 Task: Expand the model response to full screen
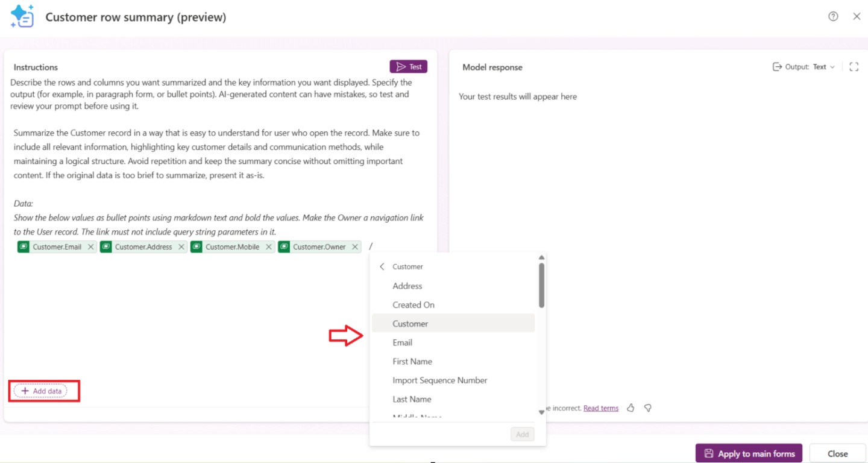(854, 67)
